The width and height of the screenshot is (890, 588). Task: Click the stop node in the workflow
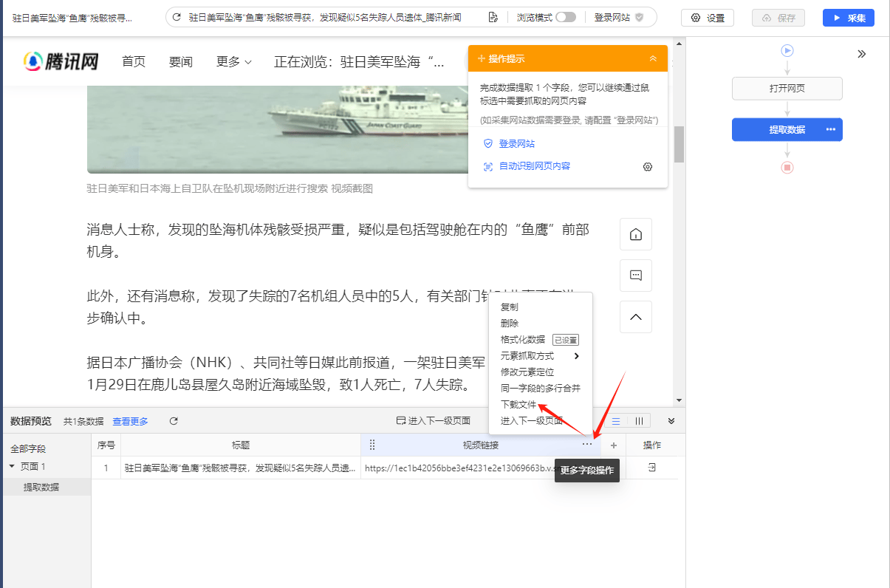tap(787, 168)
